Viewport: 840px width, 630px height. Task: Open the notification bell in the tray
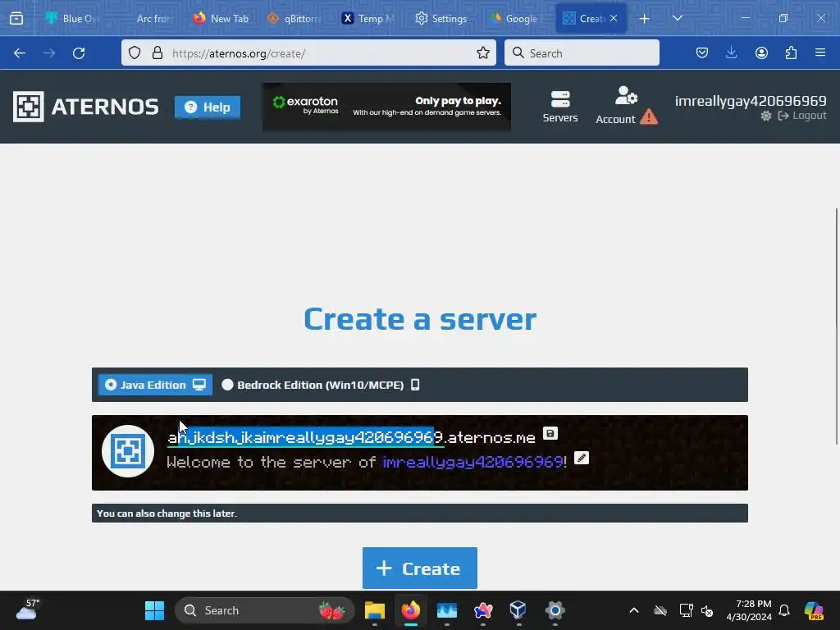tap(783, 610)
